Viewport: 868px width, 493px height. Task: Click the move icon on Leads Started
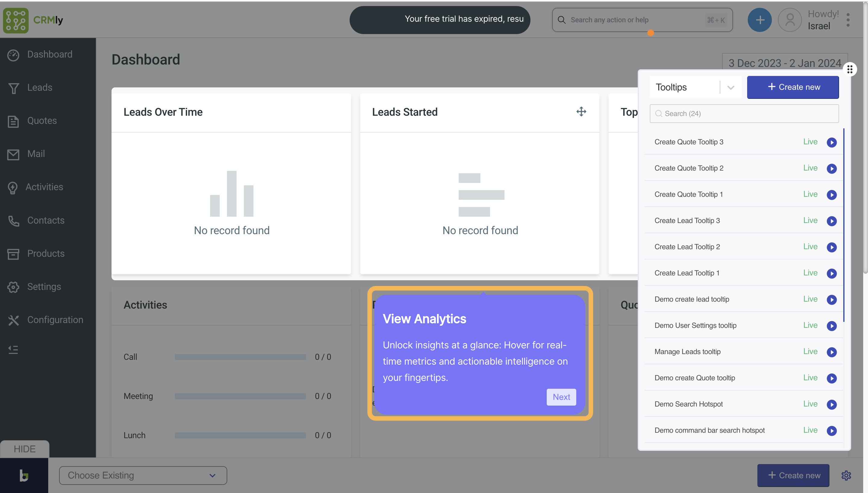581,112
